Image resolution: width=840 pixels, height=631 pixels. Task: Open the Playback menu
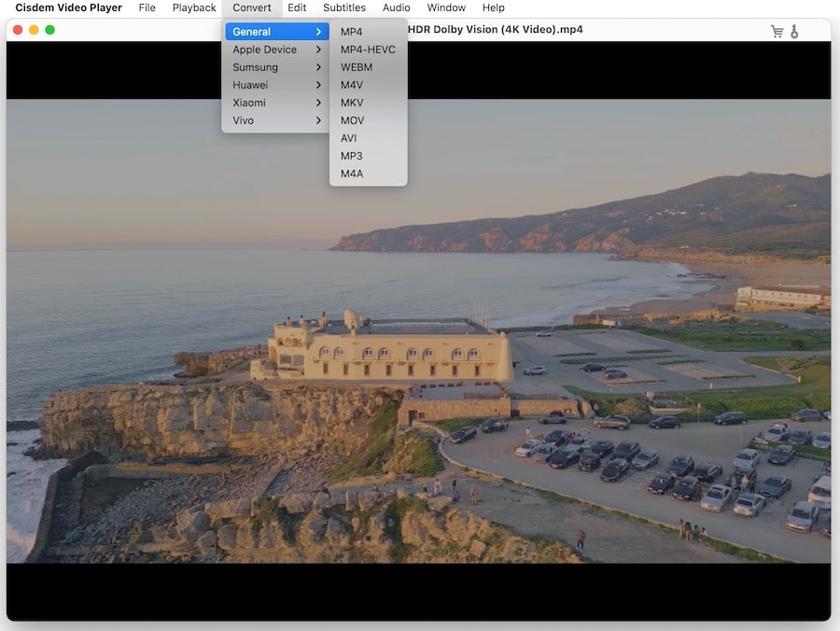pos(193,7)
